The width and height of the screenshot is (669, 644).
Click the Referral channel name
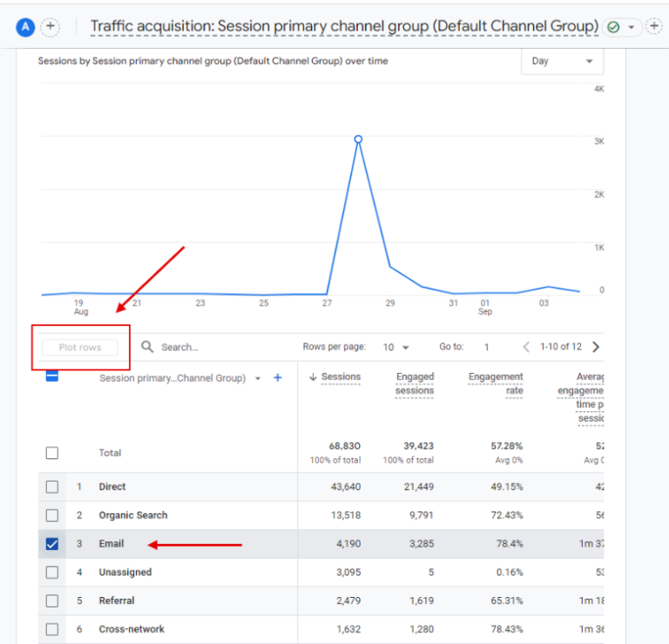(x=117, y=601)
